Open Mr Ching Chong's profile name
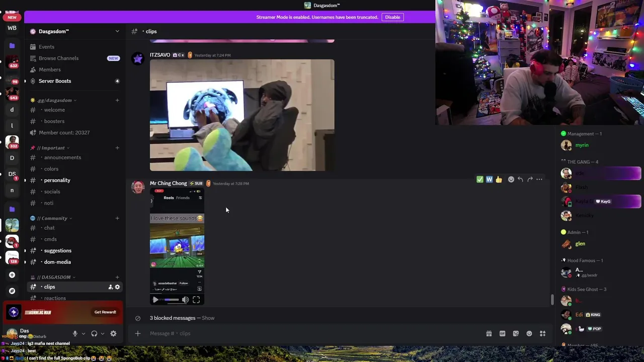 point(168,184)
